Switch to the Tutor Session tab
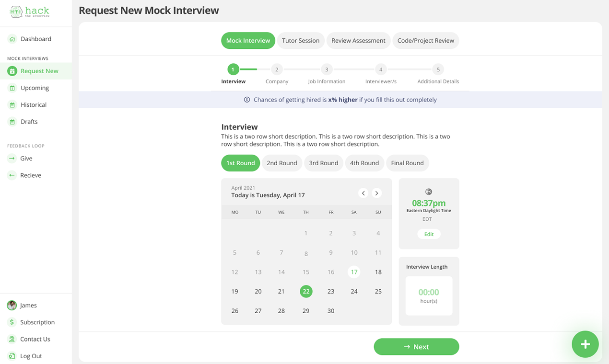The height and width of the screenshot is (364, 609). (301, 41)
